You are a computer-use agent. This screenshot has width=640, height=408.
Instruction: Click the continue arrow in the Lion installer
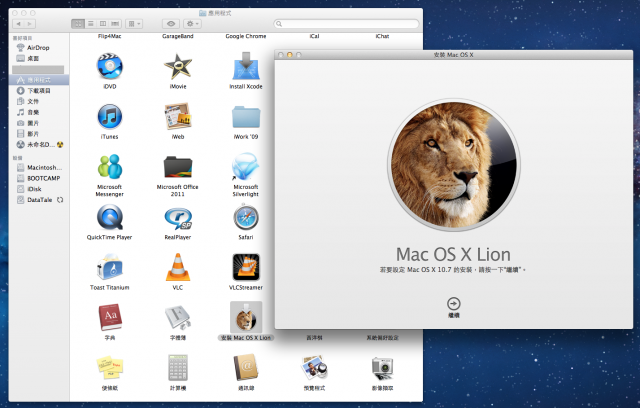453,304
